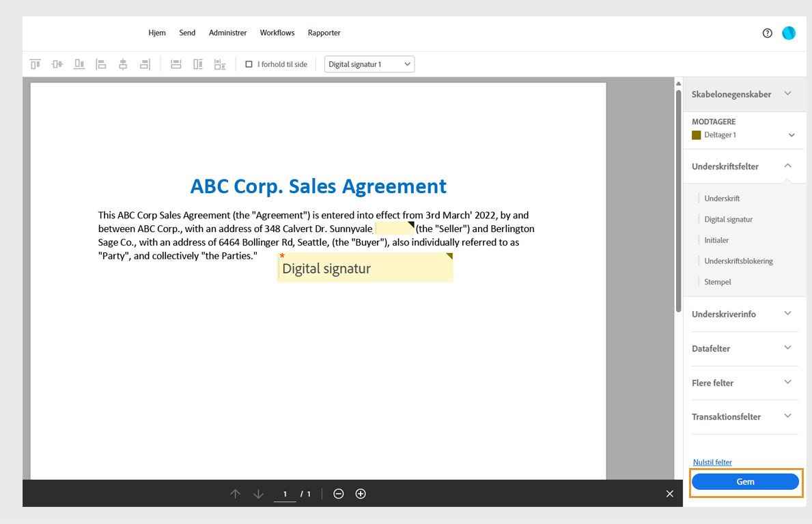Click the page number input field
Image resolution: width=812 pixels, height=524 pixels.
pyautogui.click(x=285, y=495)
